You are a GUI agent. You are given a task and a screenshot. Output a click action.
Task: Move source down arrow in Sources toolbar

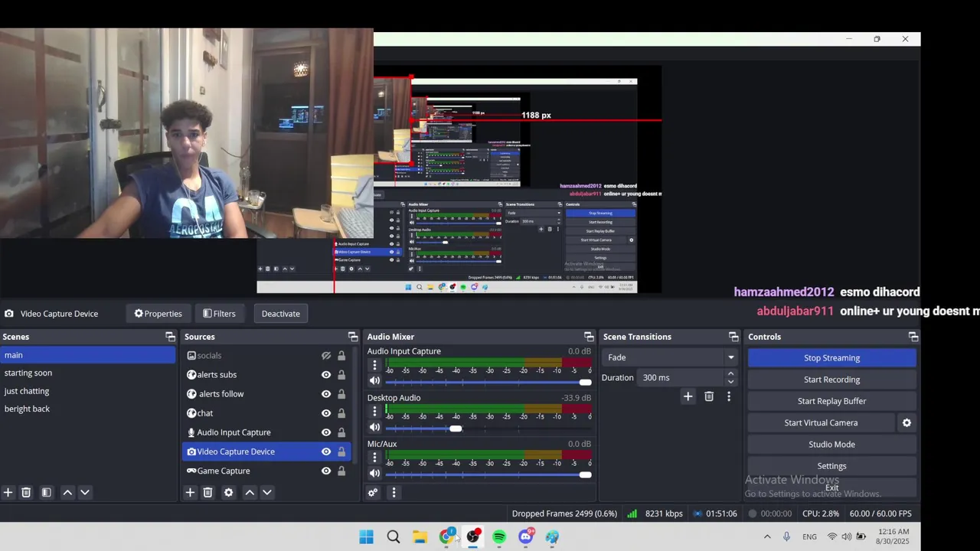(267, 493)
